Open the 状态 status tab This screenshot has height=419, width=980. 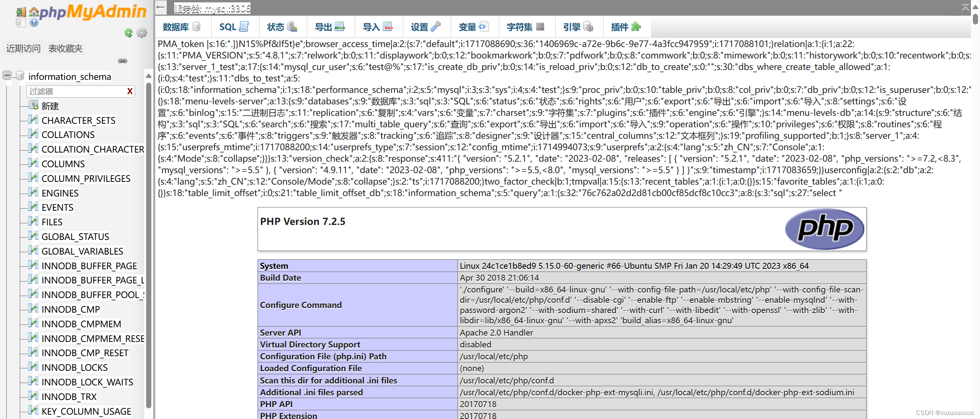pos(281,26)
